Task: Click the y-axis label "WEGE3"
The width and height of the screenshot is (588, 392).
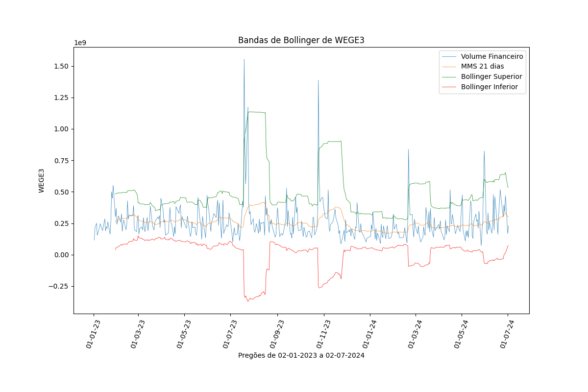Action: pos(42,180)
